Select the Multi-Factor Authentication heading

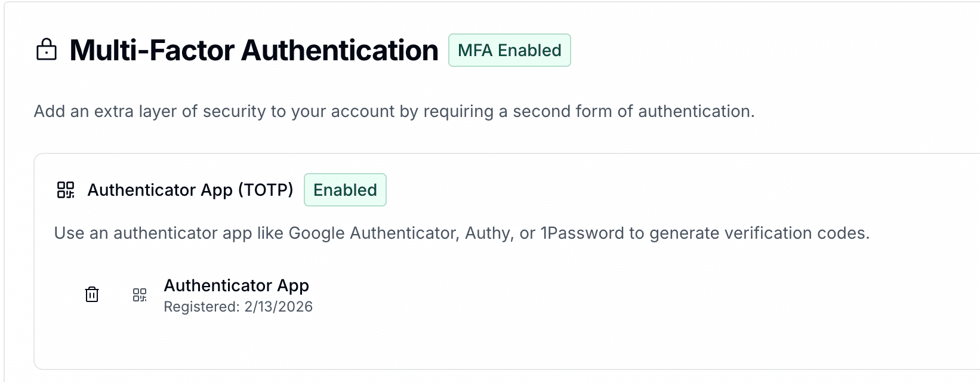pos(254,50)
